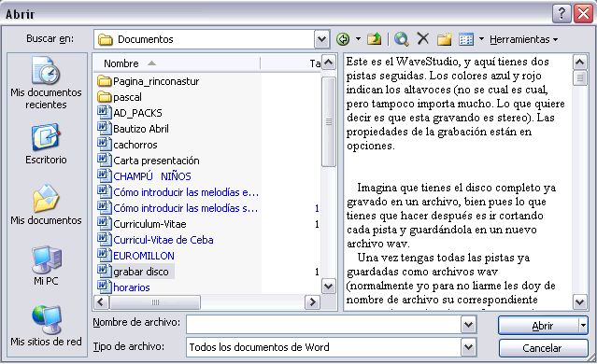
Task: Click the Abrir button
Action: [539, 326]
